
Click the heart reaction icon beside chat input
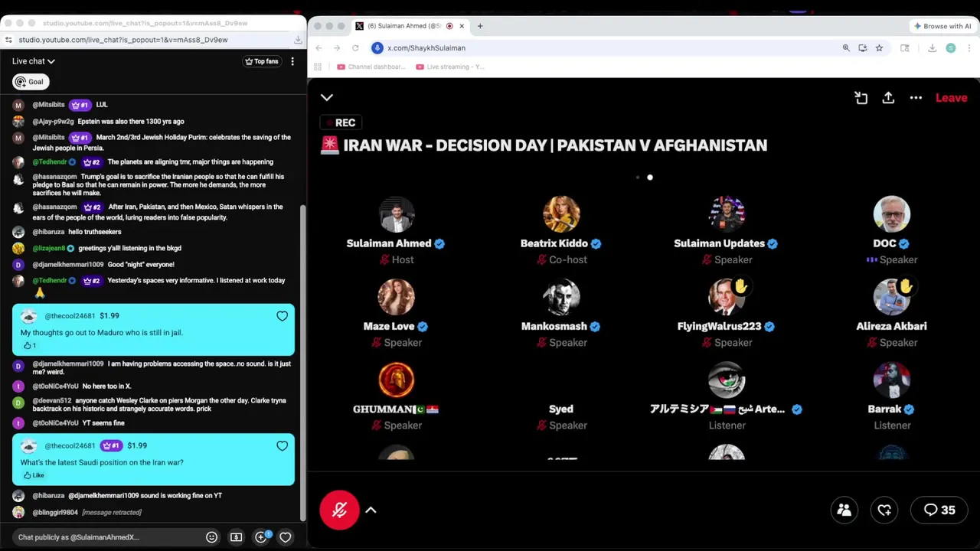coord(285,537)
